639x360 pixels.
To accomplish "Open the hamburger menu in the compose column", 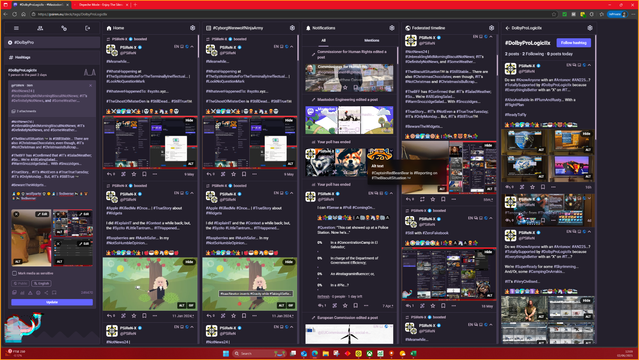I will click(x=16, y=28).
